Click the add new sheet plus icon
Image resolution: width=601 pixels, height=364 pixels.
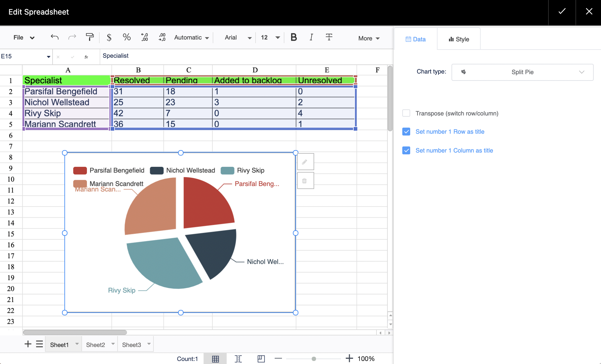(x=28, y=344)
